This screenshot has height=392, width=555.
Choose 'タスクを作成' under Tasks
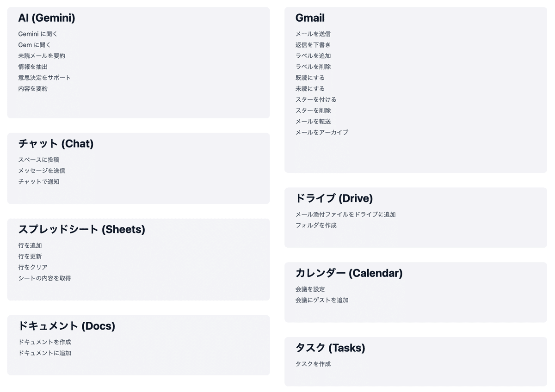[313, 364]
